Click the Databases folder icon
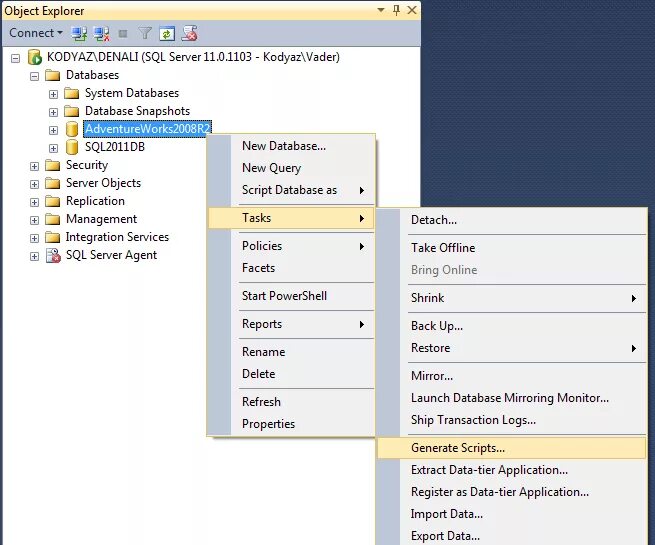655x545 pixels. click(x=53, y=75)
